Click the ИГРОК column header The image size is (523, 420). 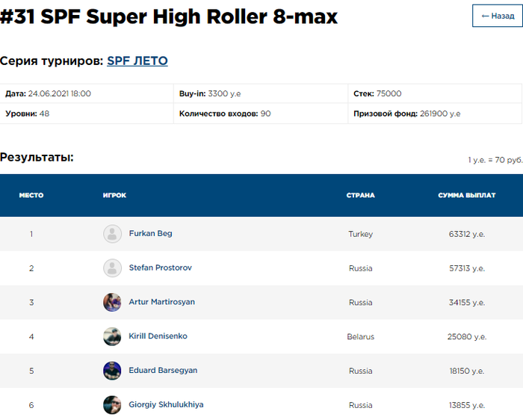coord(114,196)
